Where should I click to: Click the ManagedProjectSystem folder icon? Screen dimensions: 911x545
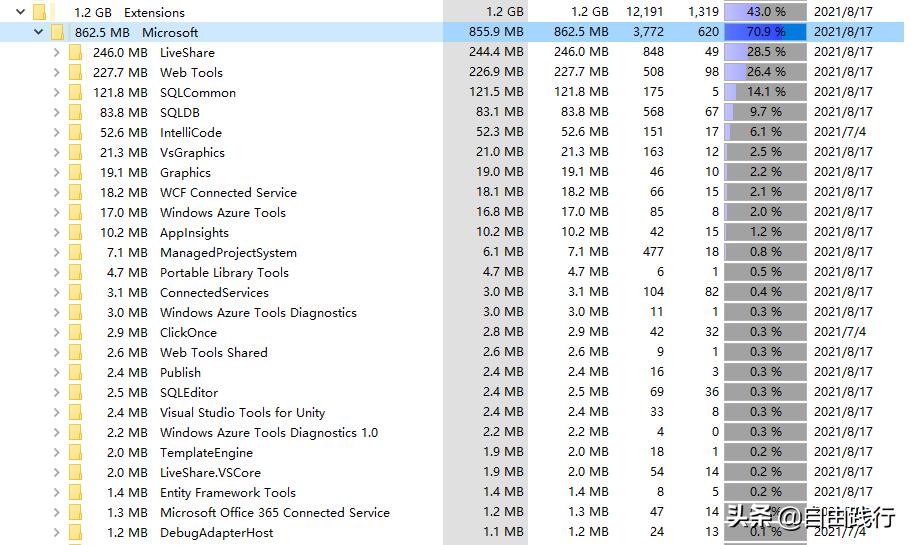tap(75, 252)
